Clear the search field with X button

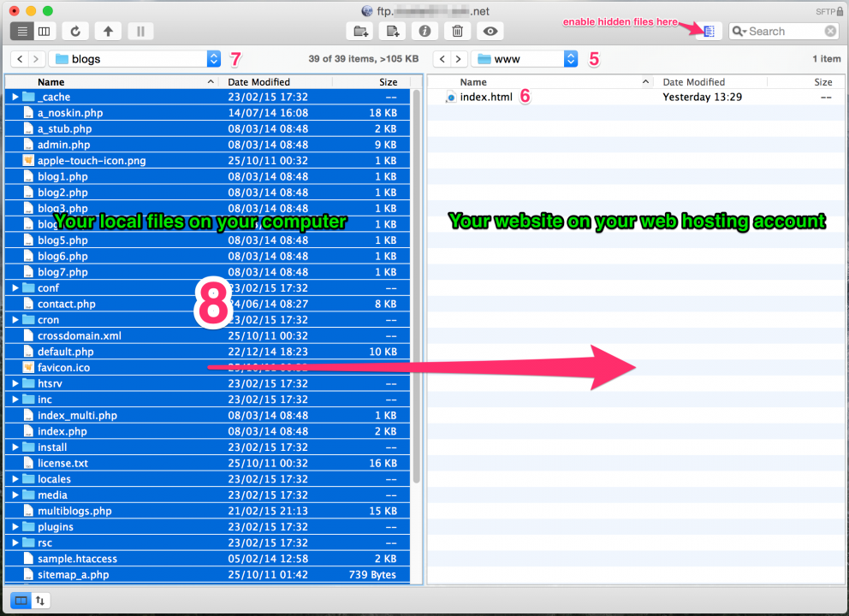pos(830,32)
